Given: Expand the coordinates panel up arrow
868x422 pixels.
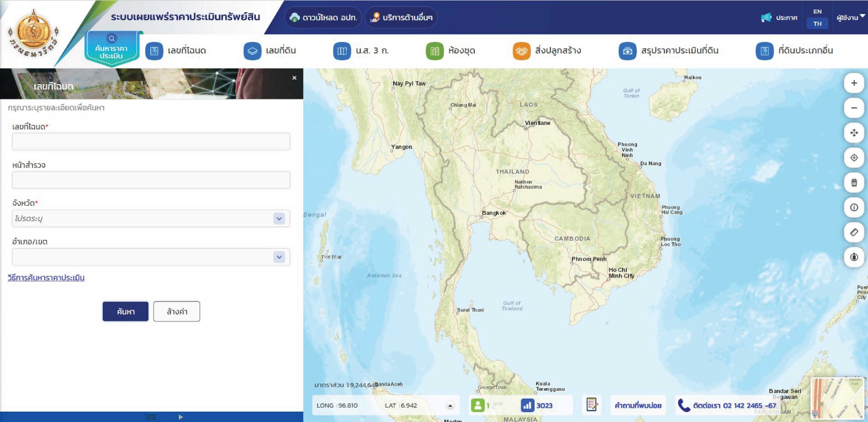Looking at the screenshot, I should 450,406.
